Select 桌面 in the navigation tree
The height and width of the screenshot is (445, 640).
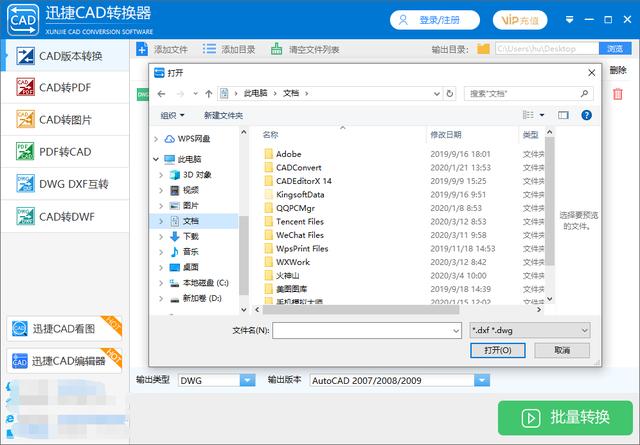tap(191, 267)
